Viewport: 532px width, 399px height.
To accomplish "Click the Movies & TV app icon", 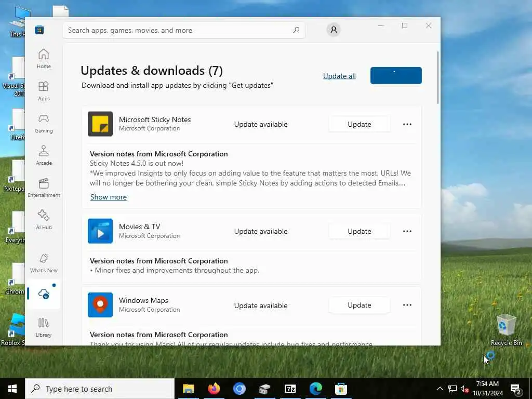I will pos(100,231).
